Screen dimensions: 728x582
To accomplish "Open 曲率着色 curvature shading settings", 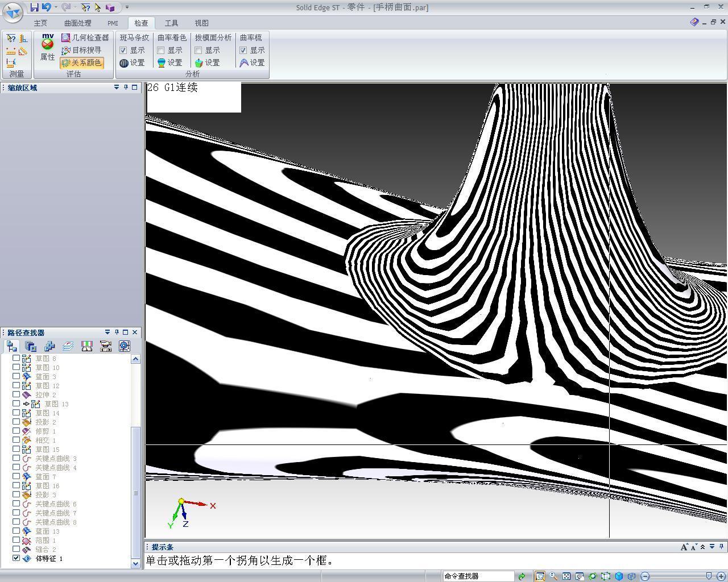I will click(170, 63).
